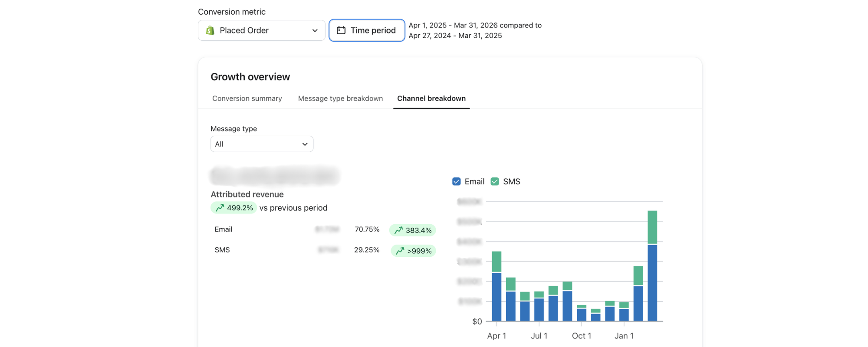This screenshot has width=868, height=347.
Task: Click the SMS 29.25% share value
Action: click(367, 250)
